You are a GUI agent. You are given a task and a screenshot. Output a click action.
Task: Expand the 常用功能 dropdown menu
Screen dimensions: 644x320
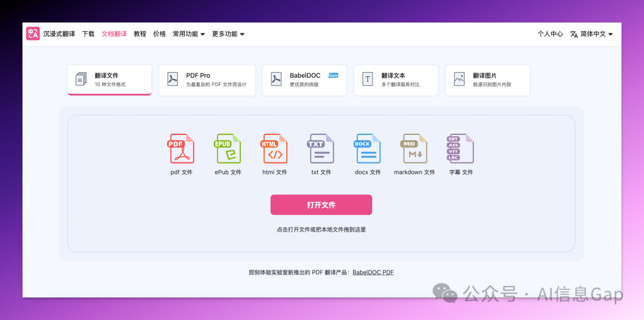coord(188,34)
